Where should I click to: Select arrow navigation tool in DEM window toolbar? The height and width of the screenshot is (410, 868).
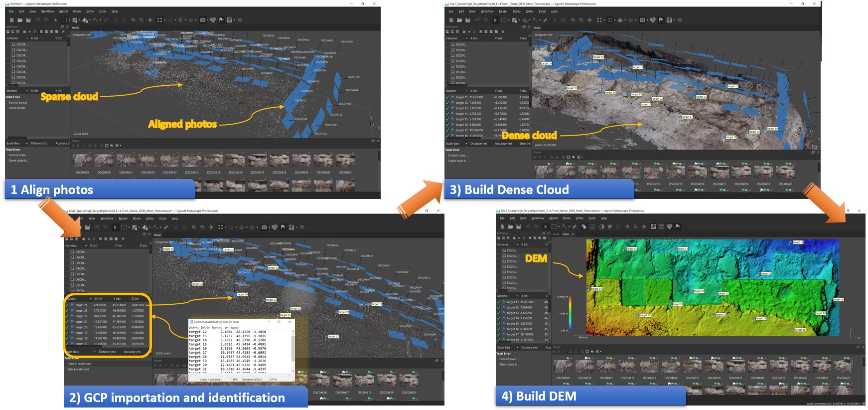point(546,226)
